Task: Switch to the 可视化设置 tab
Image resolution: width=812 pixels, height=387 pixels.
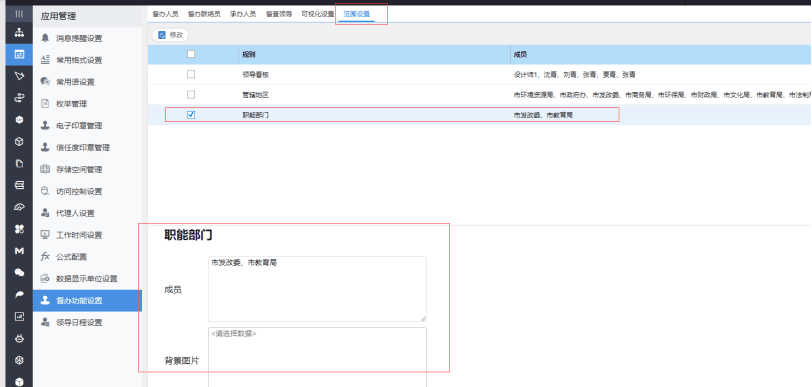Action: [318, 14]
